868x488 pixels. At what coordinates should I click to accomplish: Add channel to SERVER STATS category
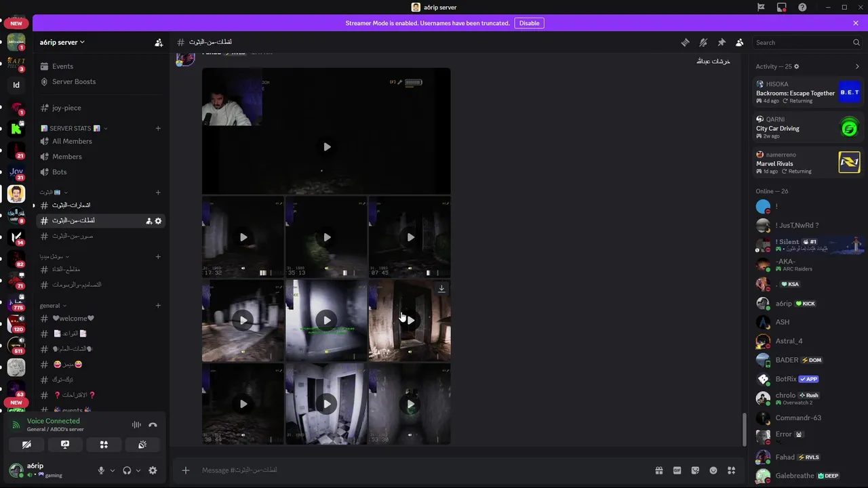click(x=158, y=128)
